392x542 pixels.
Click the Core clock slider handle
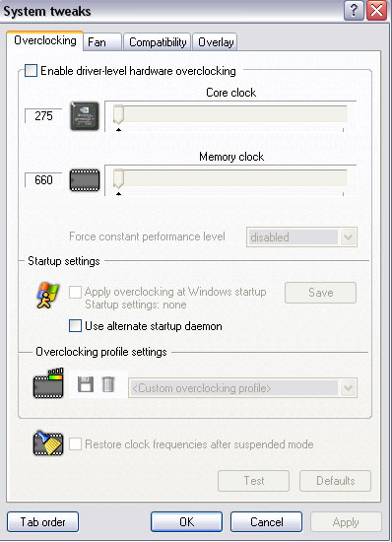coord(118,114)
